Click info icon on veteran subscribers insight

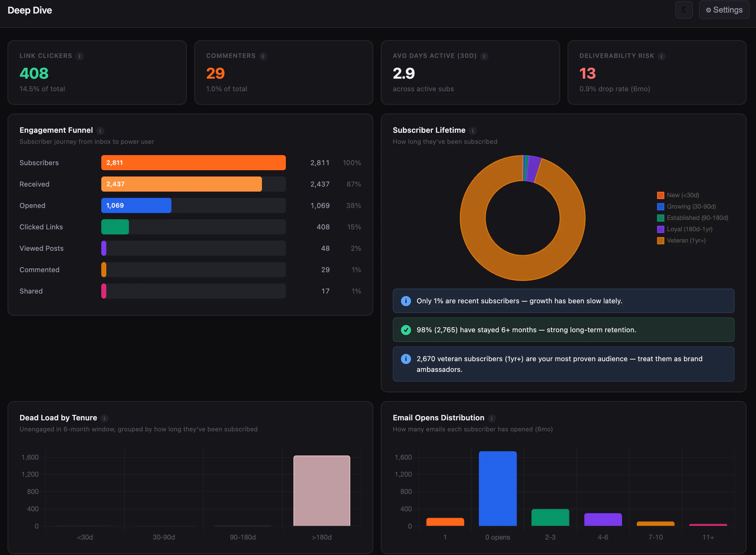(406, 359)
